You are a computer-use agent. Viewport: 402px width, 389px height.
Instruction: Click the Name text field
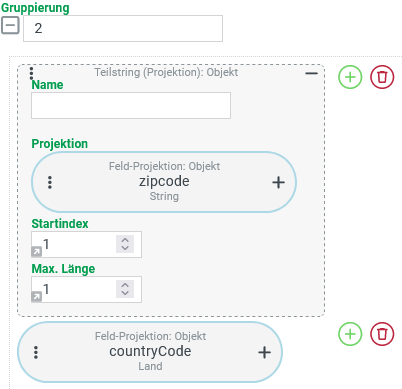(x=131, y=105)
